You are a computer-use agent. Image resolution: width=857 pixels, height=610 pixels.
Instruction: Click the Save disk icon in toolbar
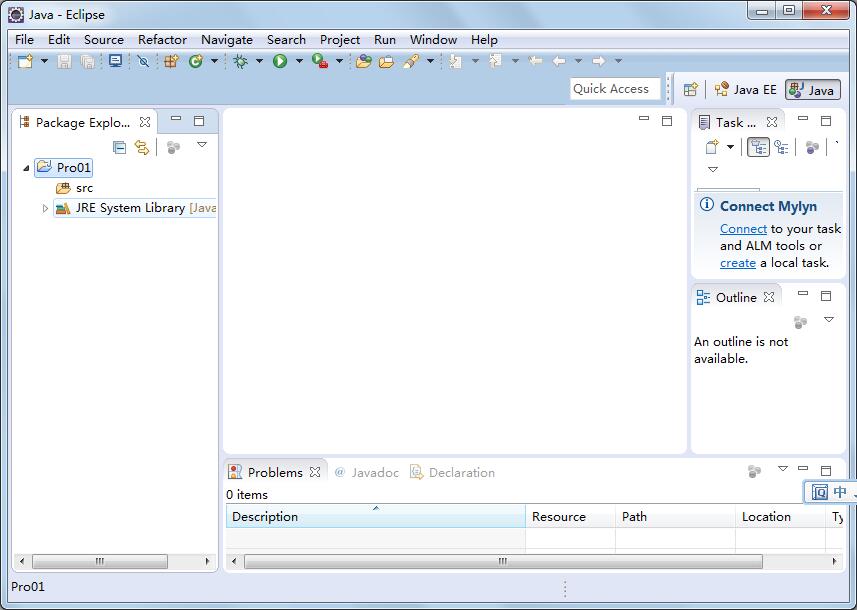[64, 61]
